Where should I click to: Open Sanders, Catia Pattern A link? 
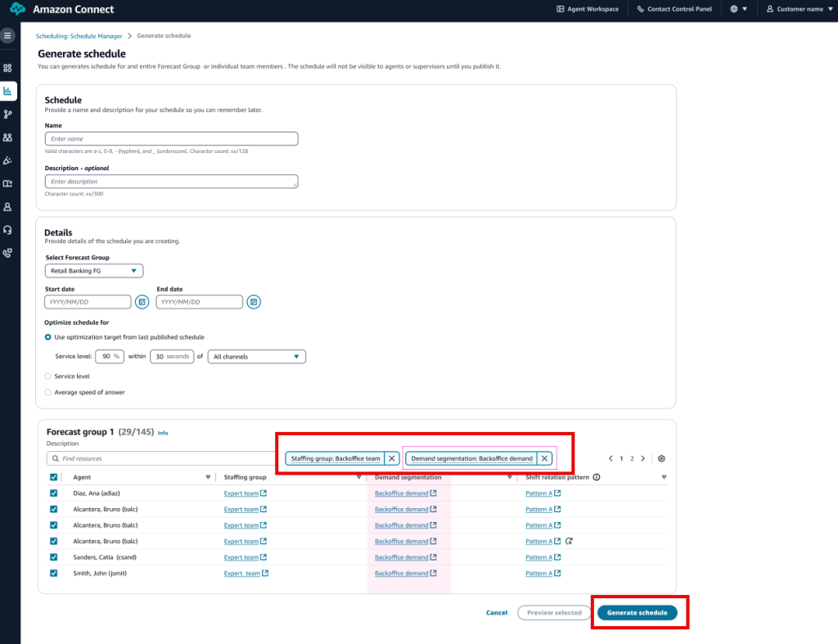click(x=538, y=557)
